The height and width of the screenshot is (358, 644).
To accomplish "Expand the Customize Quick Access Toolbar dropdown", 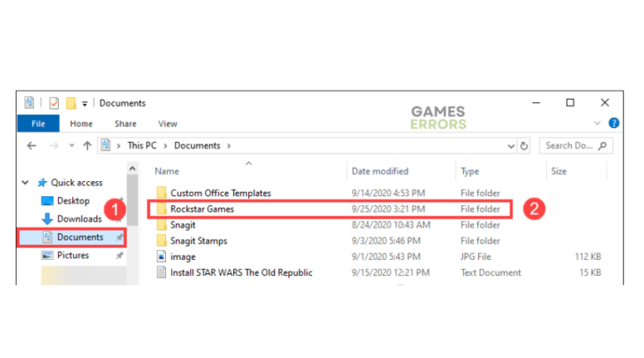I will (85, 104).
